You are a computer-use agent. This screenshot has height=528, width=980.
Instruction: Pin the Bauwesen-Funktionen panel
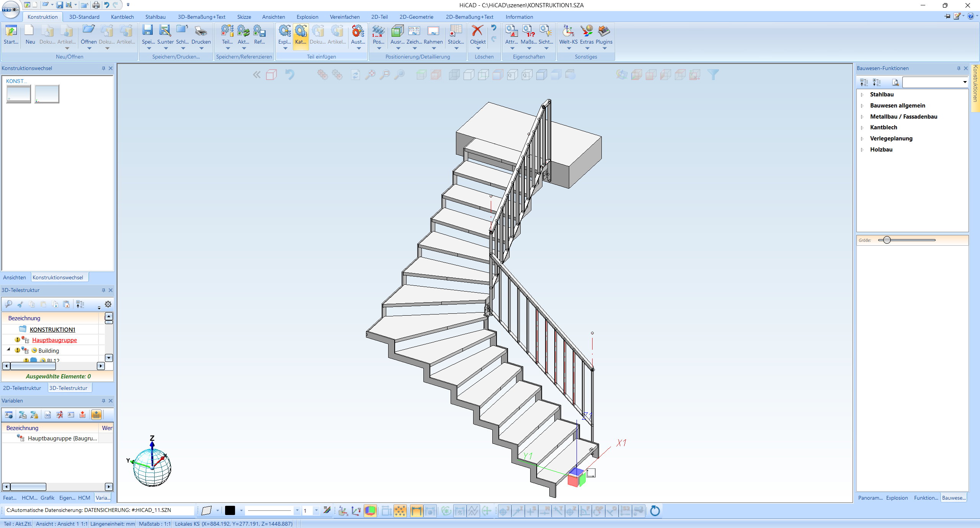[x=959, y=68]
